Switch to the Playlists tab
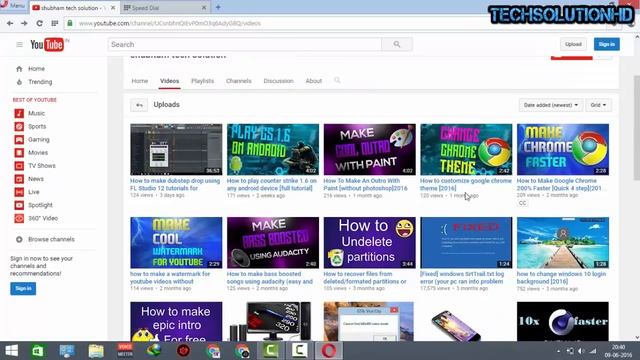This screenshot has height=360, width=640. tap(202, 81)
